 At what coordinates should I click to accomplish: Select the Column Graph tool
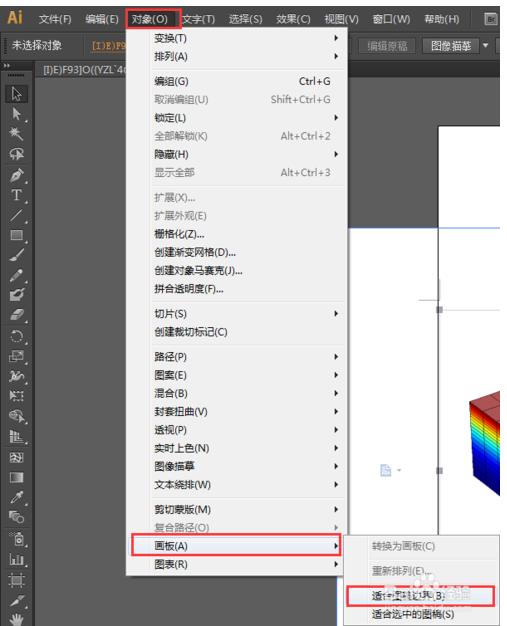pos(16,559)
